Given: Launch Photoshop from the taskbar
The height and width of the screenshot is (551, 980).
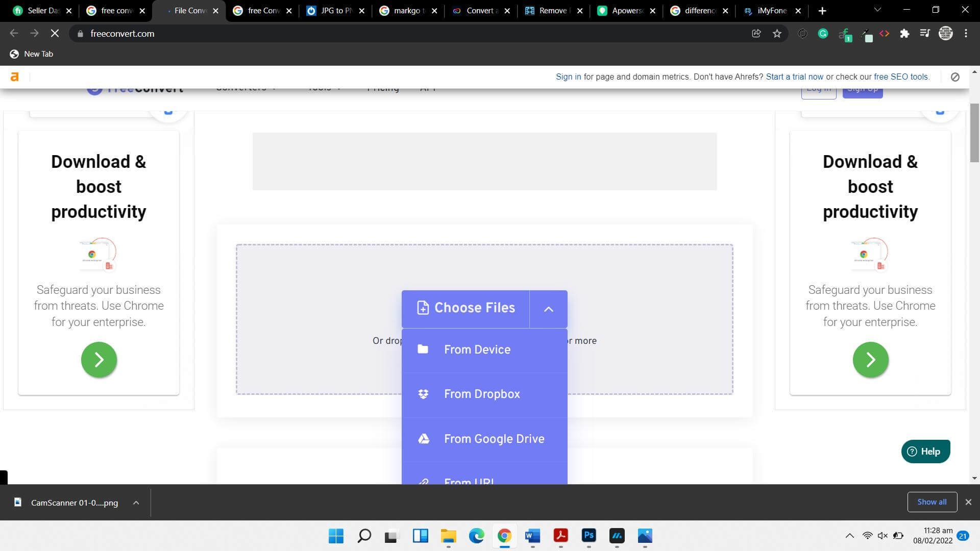Looking at the screenshot, I should tap(589, 537).
